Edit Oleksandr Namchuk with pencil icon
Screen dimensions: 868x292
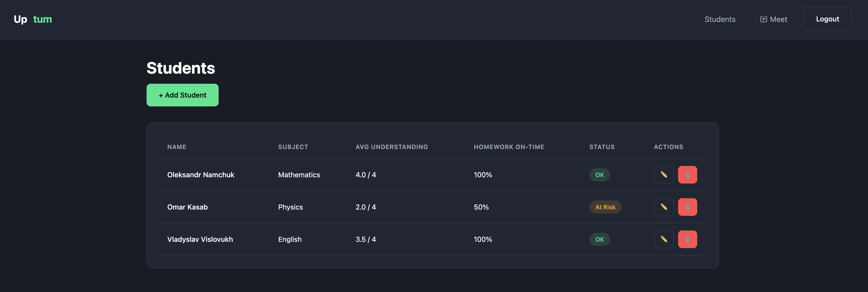[663, 175]
